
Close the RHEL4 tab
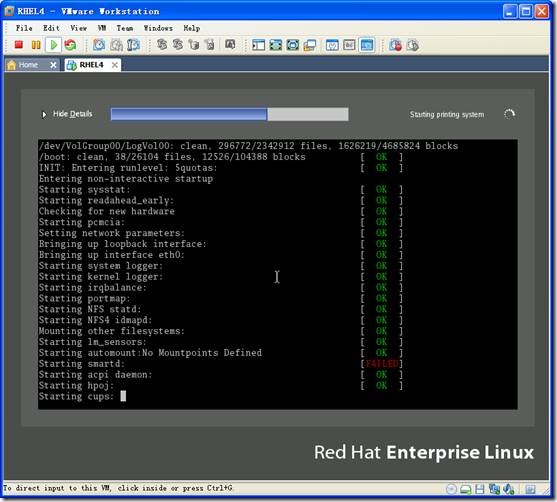[x=115, y=65]
